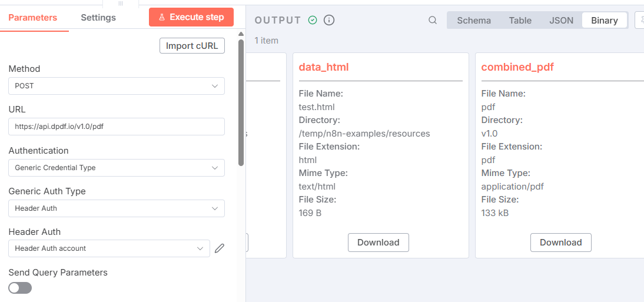Expand the Authentication dropdown
The height and width of the screenshot is (302, 644).
click(x=117, y=168)
